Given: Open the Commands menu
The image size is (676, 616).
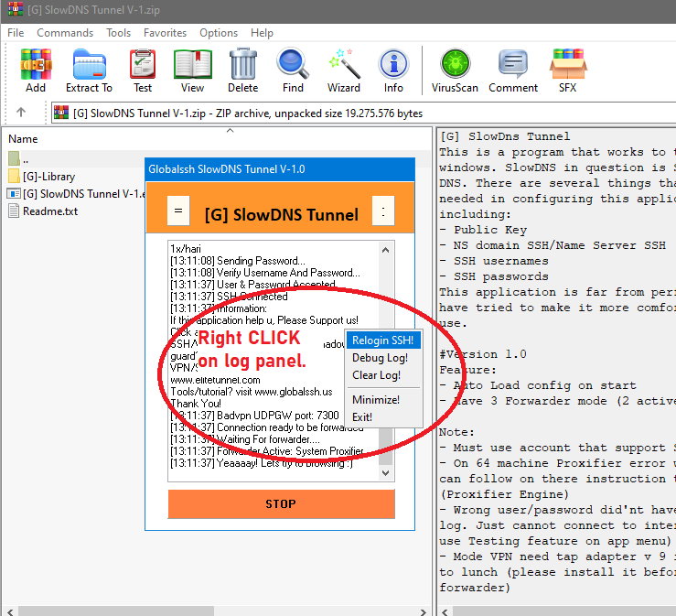Looking at the screenshot, I should click(x=65, y=33).
